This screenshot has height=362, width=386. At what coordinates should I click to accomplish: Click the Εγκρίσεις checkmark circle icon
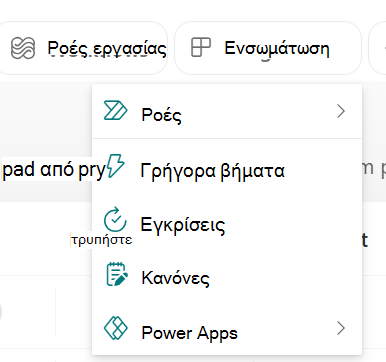pyautogui.click(x=115, y=219)
